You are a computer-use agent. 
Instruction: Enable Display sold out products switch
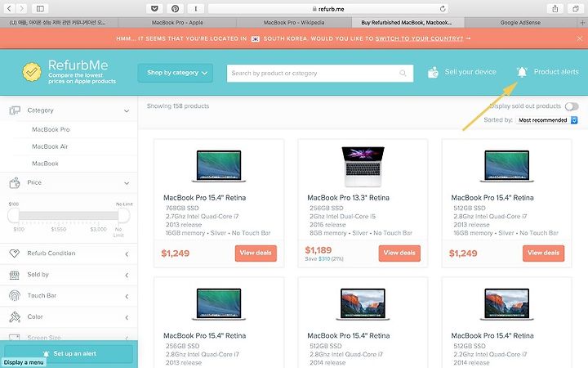point(572,106)
